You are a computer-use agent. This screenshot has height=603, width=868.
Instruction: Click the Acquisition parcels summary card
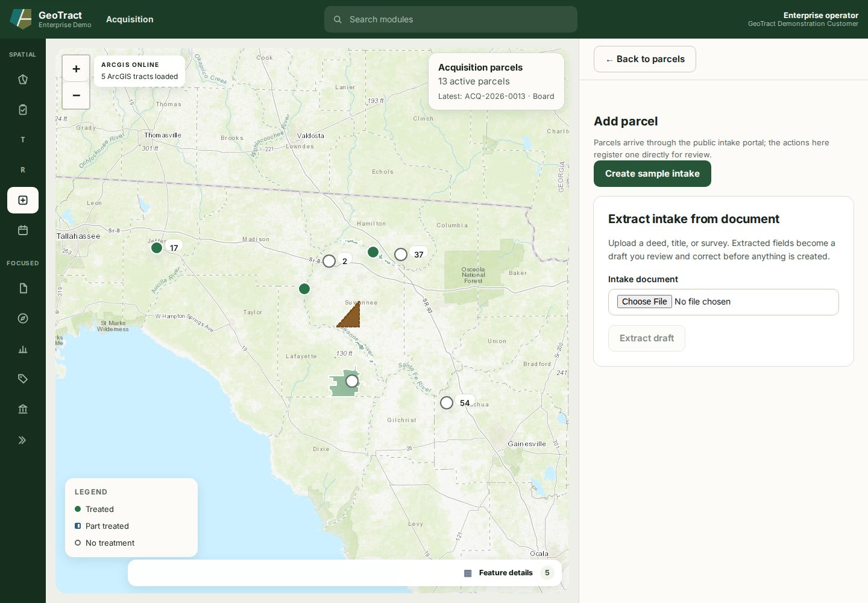click(x=496, y=81)
